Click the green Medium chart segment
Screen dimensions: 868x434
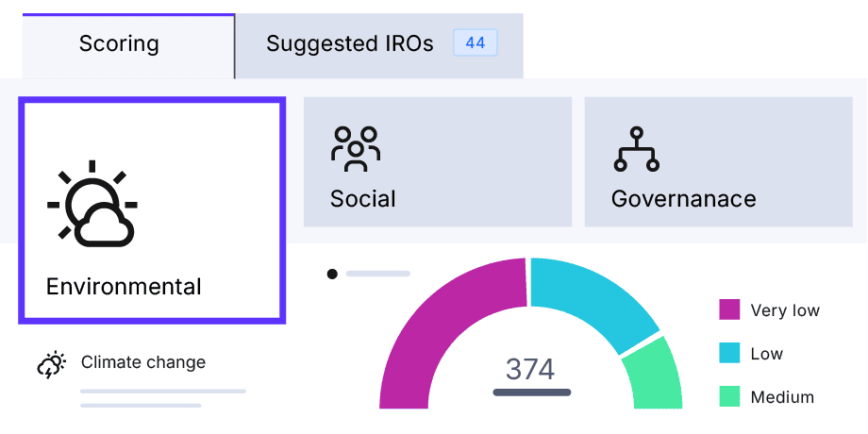(655, 376)
